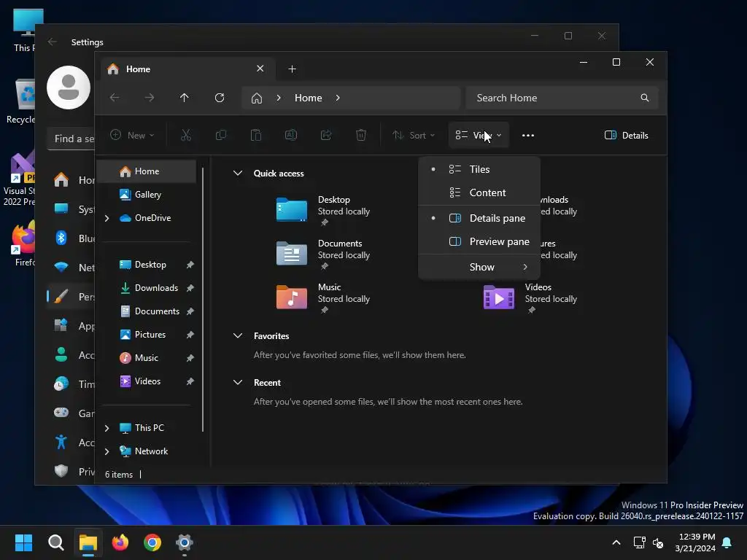Click the notification bell in system tray
Image resolution: width=747 pixels, height=560 pixels.
(x=727, y=542)
